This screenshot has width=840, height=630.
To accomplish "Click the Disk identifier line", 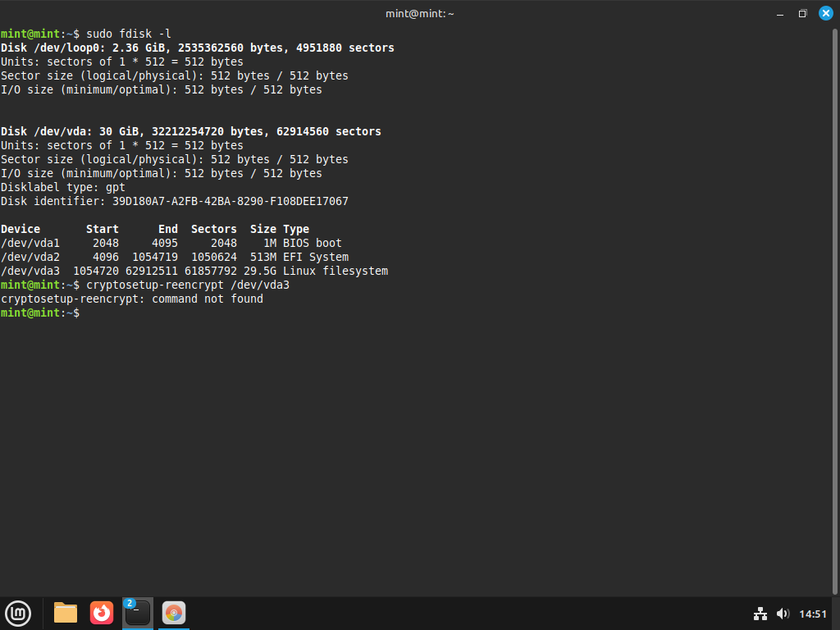I will coord(174,201).
